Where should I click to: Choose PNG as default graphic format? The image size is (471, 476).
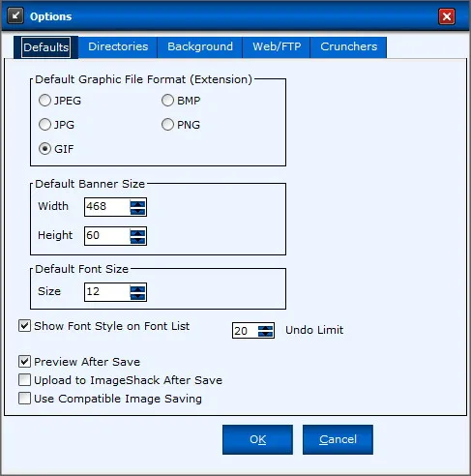pos(167,125)
